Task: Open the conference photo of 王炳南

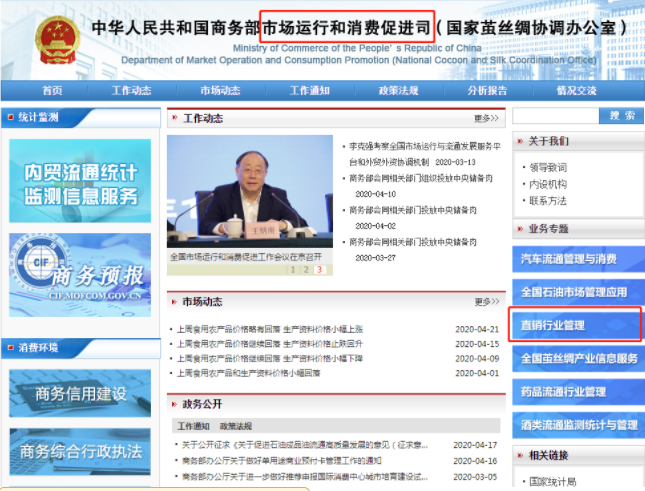Action: tap(249, 192)
